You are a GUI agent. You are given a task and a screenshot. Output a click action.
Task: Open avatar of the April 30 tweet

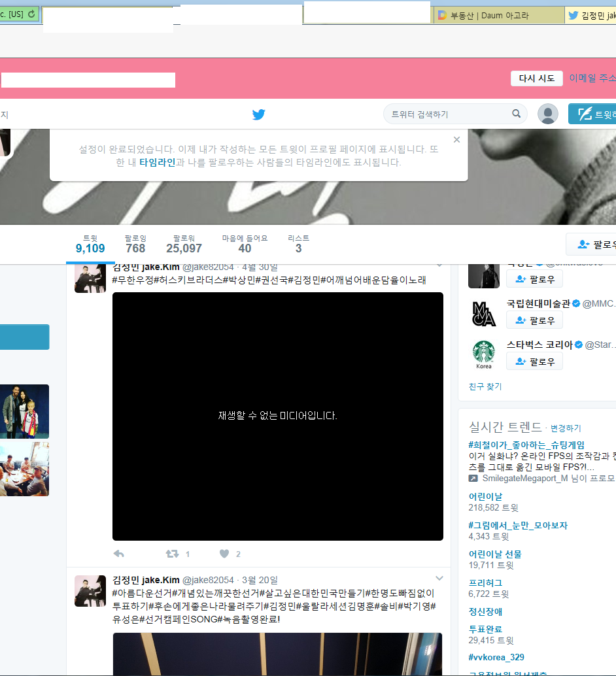tap(90, 278)
